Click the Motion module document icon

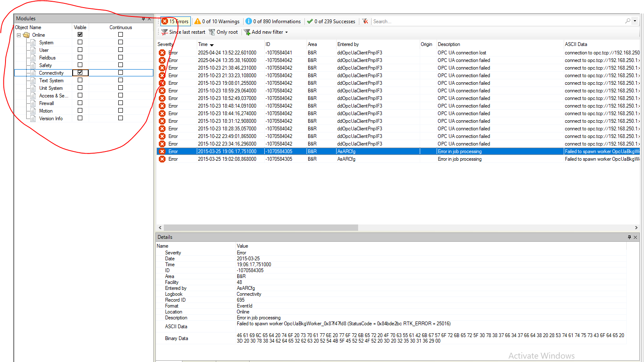tap(33, 111)
